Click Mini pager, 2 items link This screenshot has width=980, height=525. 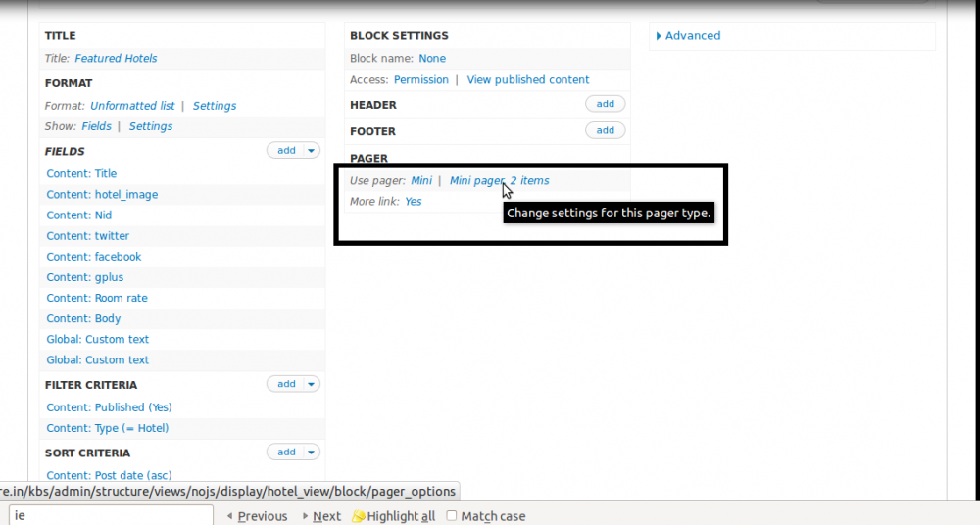(x=499, y=181)
